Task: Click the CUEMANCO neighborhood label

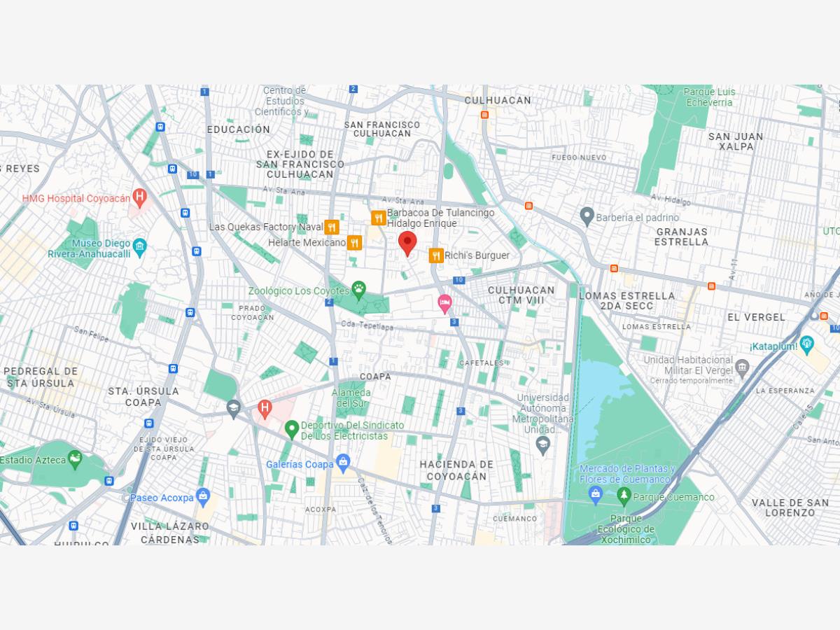Action: pos(514,519)
